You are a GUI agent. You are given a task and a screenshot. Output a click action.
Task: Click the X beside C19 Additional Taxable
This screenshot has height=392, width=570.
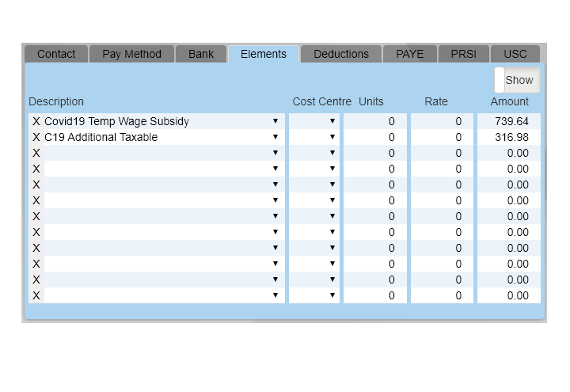[36, 137]
